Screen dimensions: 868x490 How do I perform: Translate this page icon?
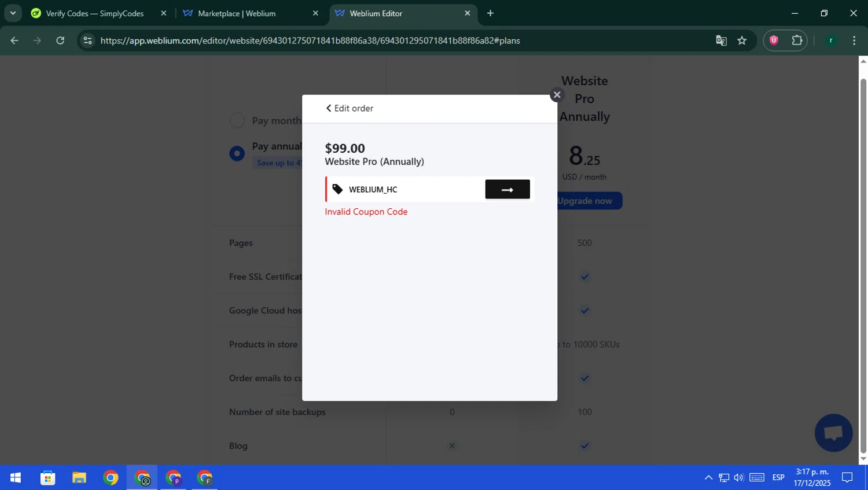[721, 40]
